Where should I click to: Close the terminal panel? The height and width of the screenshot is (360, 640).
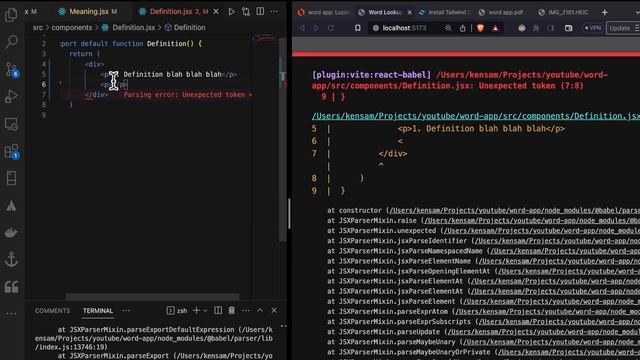[x=274, y=311]
